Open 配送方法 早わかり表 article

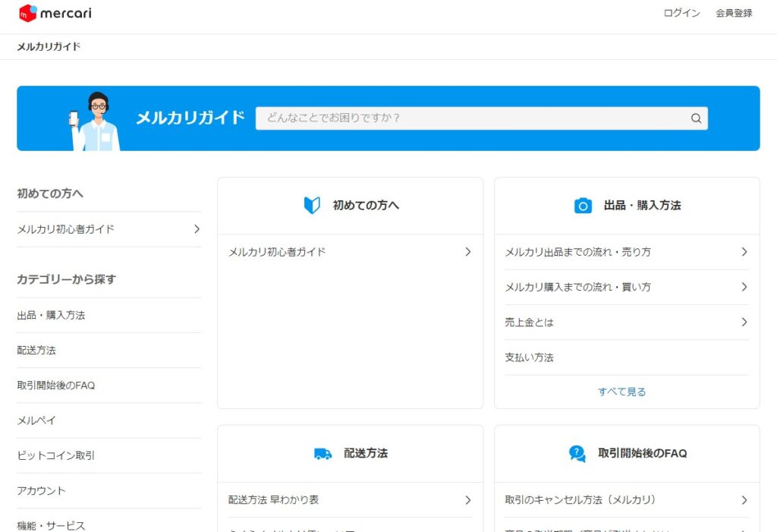350,500
